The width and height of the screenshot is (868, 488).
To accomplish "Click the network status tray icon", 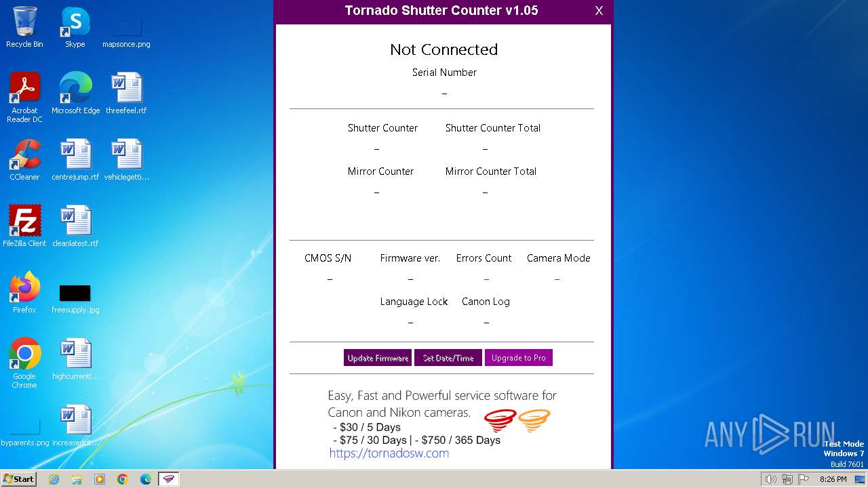I will coord(787,479).
